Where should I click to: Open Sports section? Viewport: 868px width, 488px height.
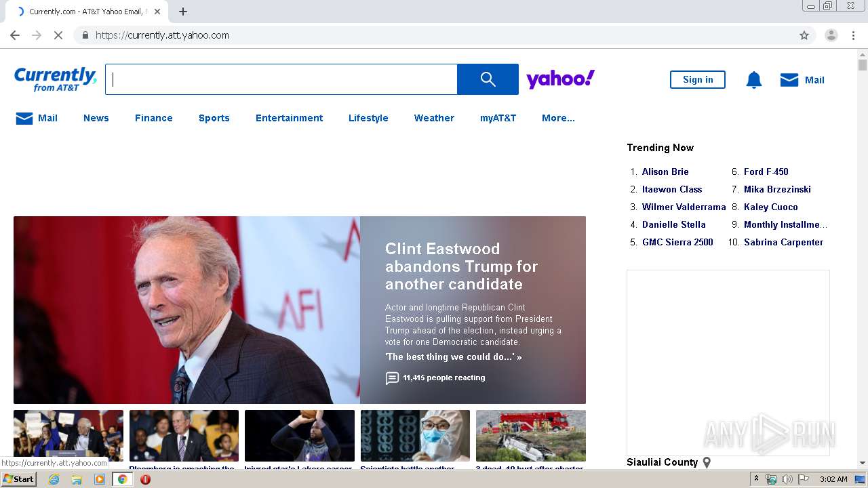pyautogui.click(x=214, y=118)
